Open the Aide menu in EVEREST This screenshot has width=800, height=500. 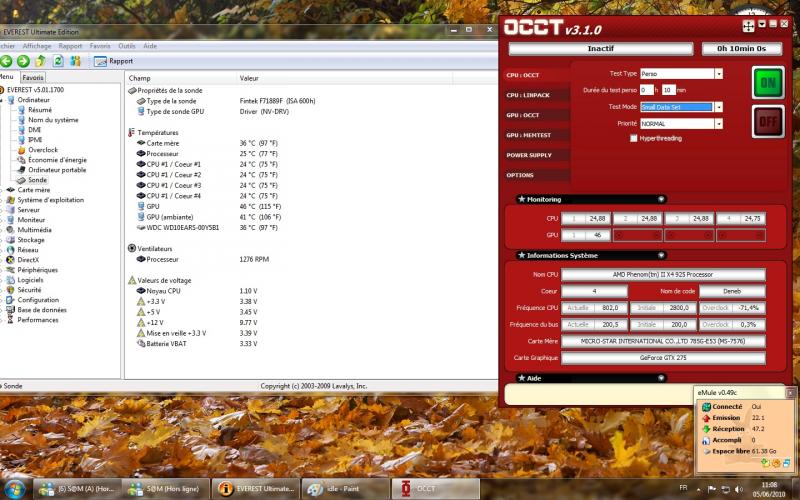pos(150,46)
